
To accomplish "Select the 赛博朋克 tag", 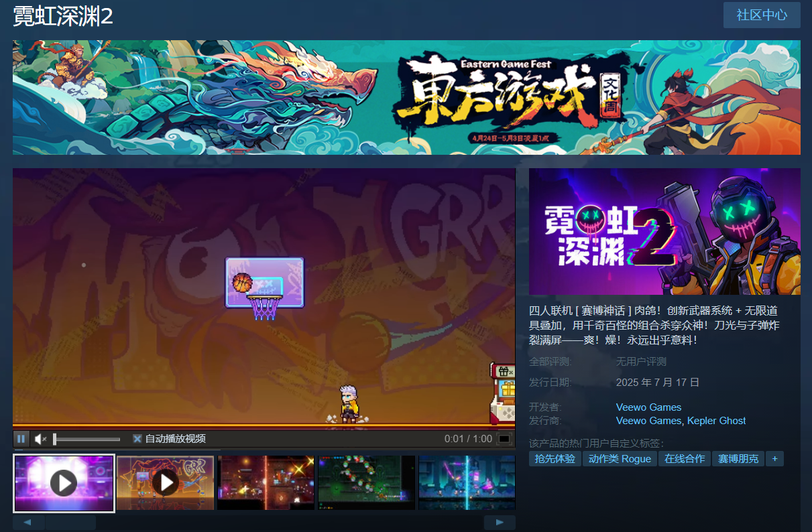I will pyautogui.click(x=738, y=459).
